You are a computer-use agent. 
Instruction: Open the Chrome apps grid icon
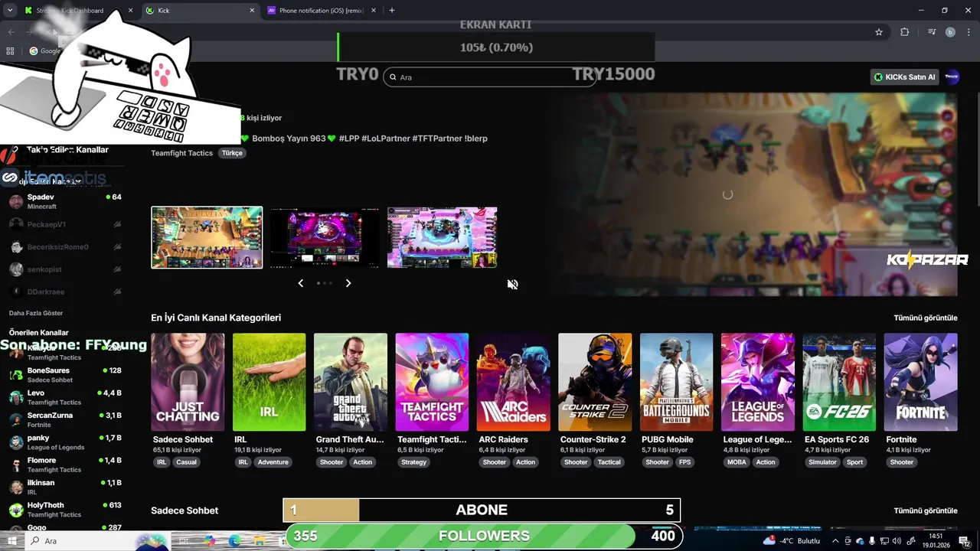(x=10, y=51)
